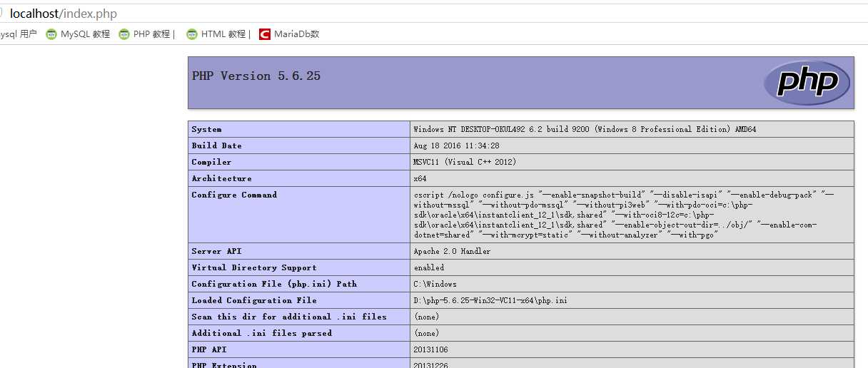Click the PHP API row label
868x368 pixels.
pyautogui.click(x=209, y=349)
